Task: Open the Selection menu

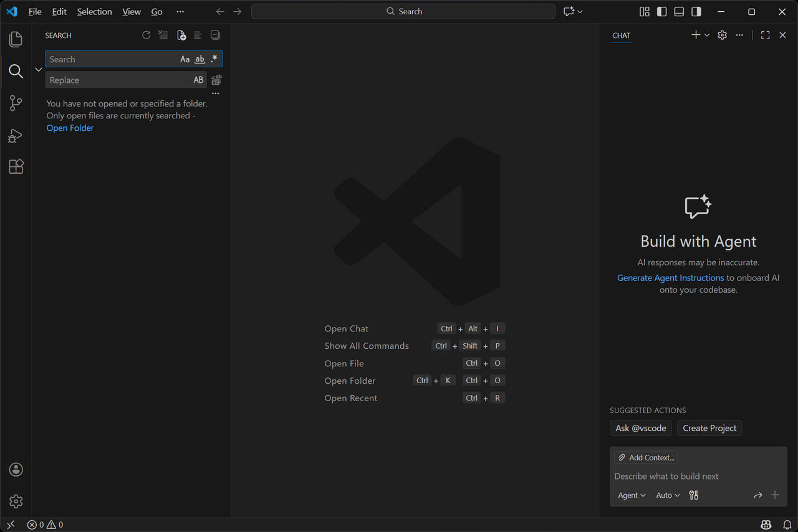Action: click(95, 11)
